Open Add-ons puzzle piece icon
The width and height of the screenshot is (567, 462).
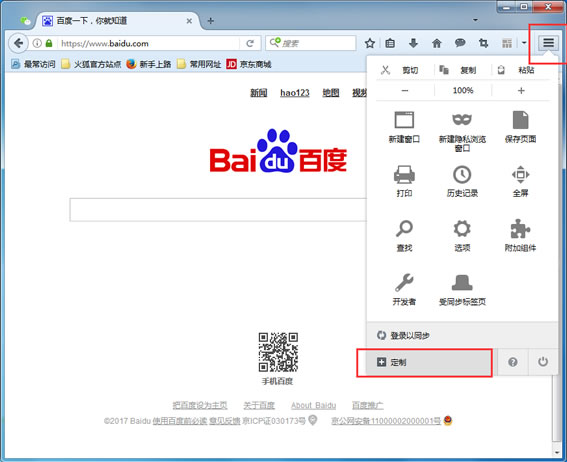click(520, 229)
